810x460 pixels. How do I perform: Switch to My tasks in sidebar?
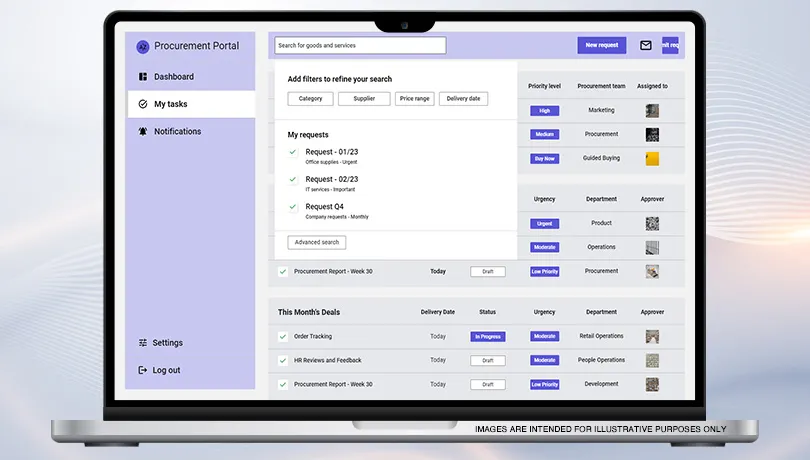170,104
